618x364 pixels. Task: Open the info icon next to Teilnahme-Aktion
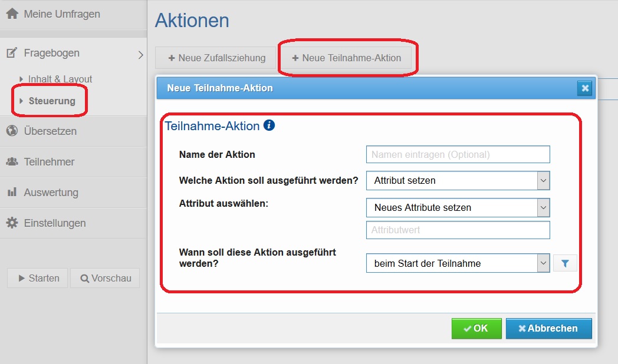[x=269, y=125]
